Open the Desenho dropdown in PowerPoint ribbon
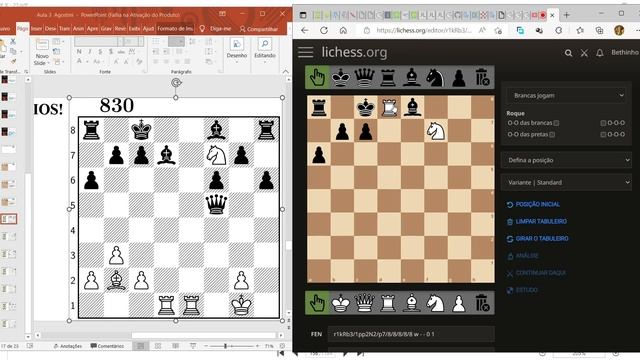Image resolution: width=640 pixels, height=360 pixels. coord(237,51)
